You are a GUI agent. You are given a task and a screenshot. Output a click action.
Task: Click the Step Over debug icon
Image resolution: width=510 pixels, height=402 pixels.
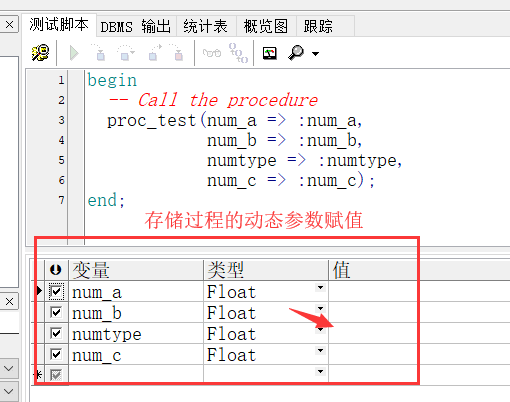click(x=126, y=53)
